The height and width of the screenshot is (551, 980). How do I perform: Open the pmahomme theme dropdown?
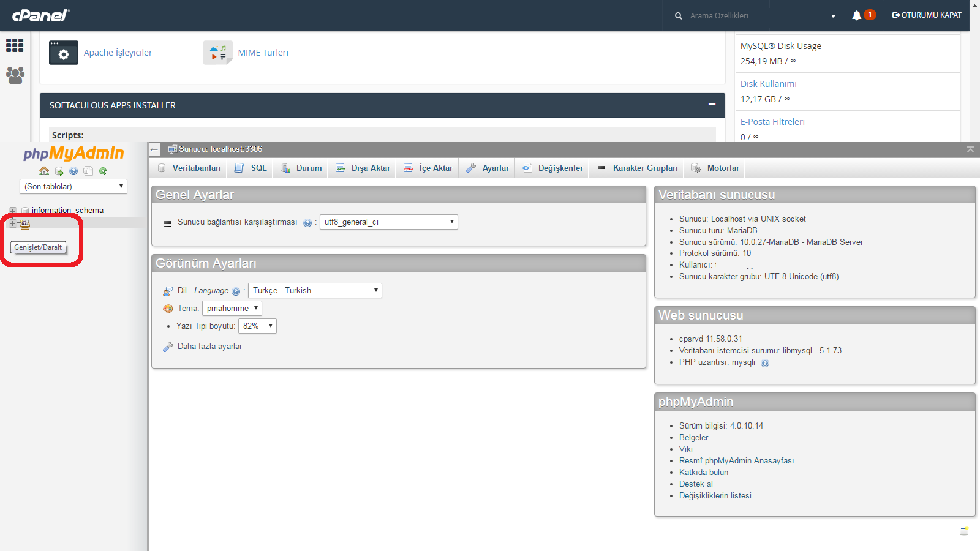pos(232,308)
